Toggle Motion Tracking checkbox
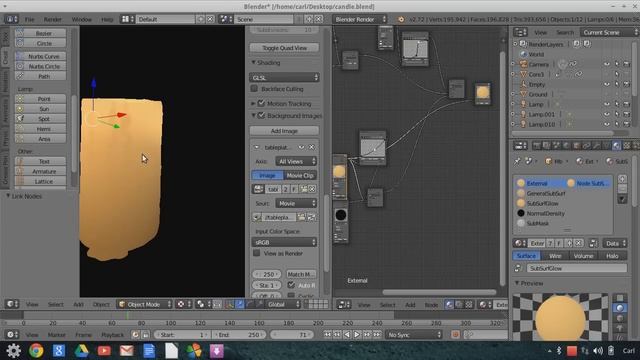The image size is (640, 360). (x=262, y=103)
